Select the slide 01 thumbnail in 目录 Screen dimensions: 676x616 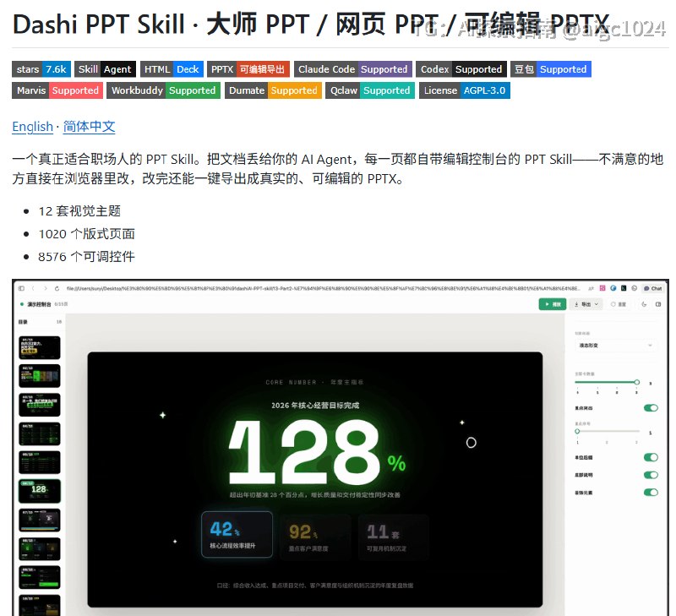coord(39,347)
